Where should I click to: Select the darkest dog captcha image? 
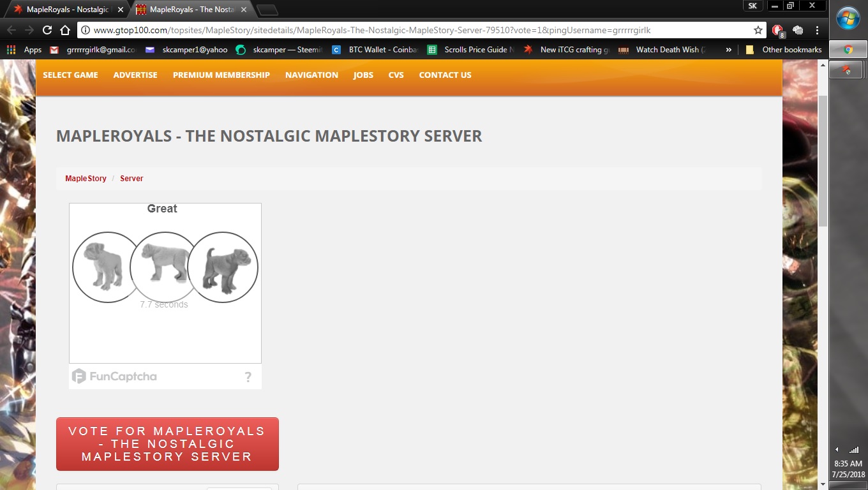pos(223,267)
